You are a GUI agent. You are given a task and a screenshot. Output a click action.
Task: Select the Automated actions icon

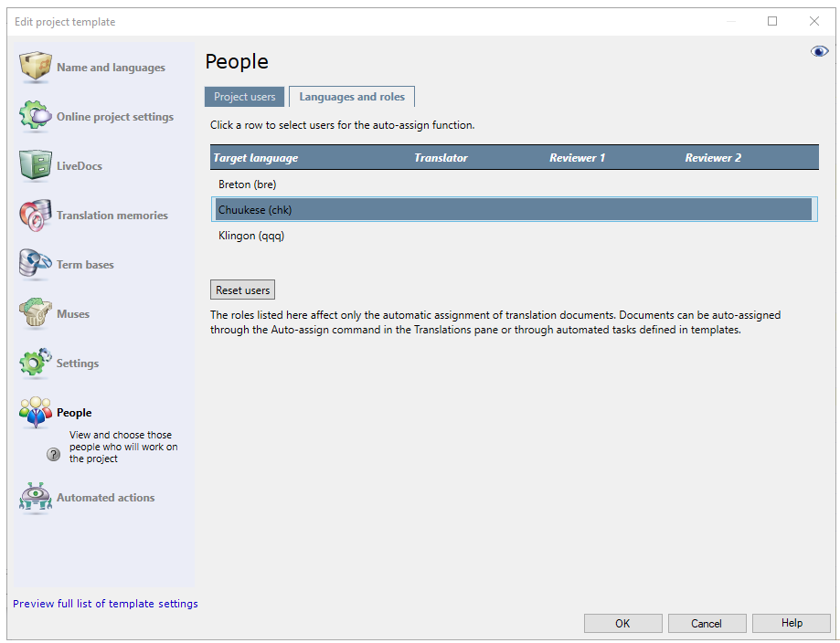coord(35,498)
